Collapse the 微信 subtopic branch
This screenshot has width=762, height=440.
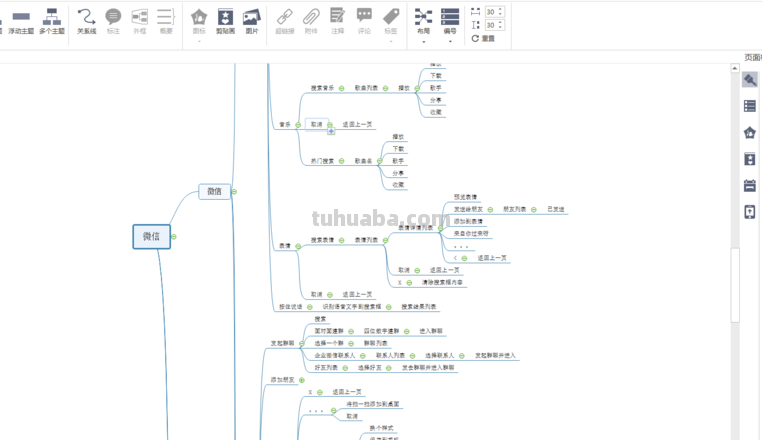point(234,192)
